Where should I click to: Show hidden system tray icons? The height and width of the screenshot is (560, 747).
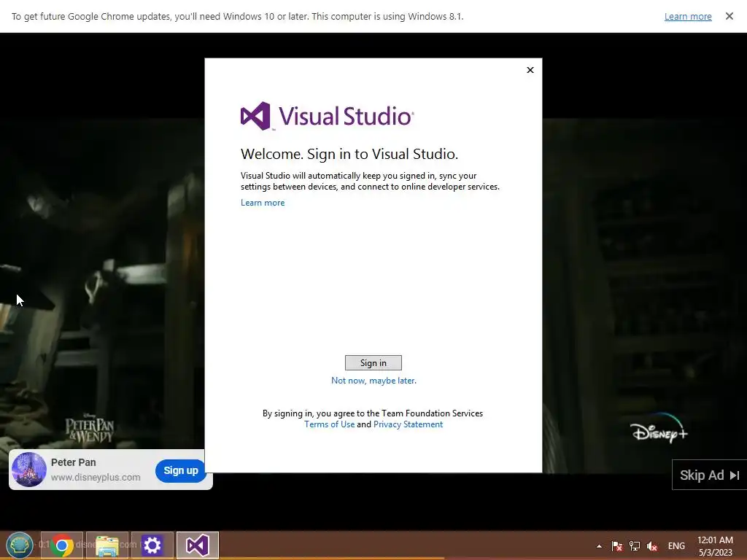point(599,546)
